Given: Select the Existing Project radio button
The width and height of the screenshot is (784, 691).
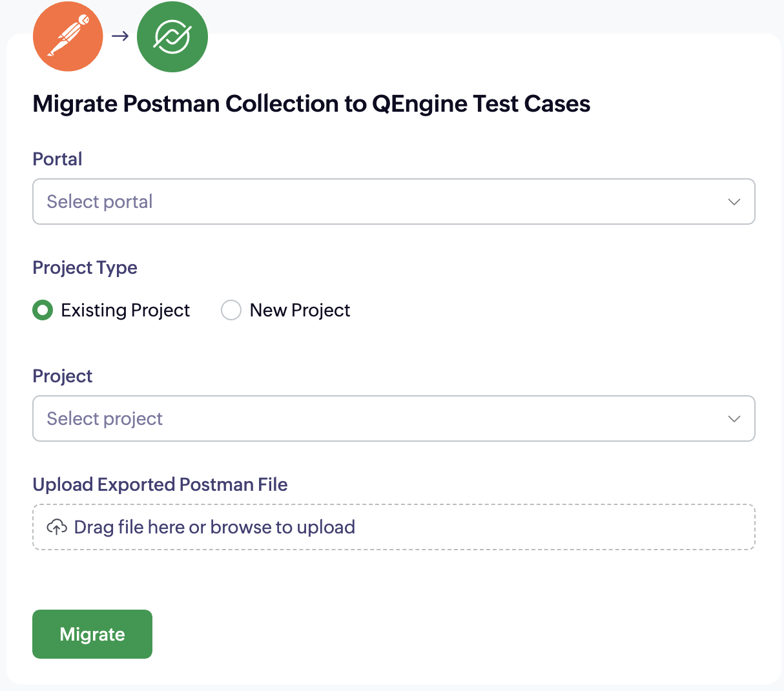Looking at the screenshot, I should tap(43, 311).
